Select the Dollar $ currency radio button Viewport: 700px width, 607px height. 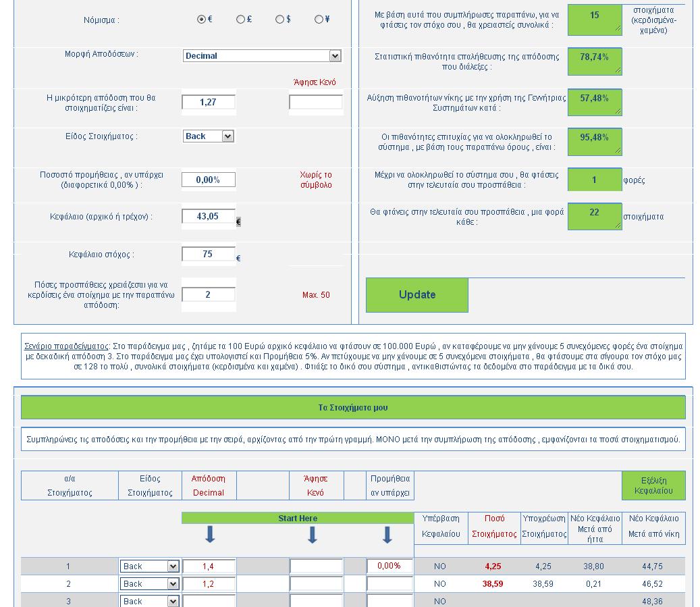[280, 19]
